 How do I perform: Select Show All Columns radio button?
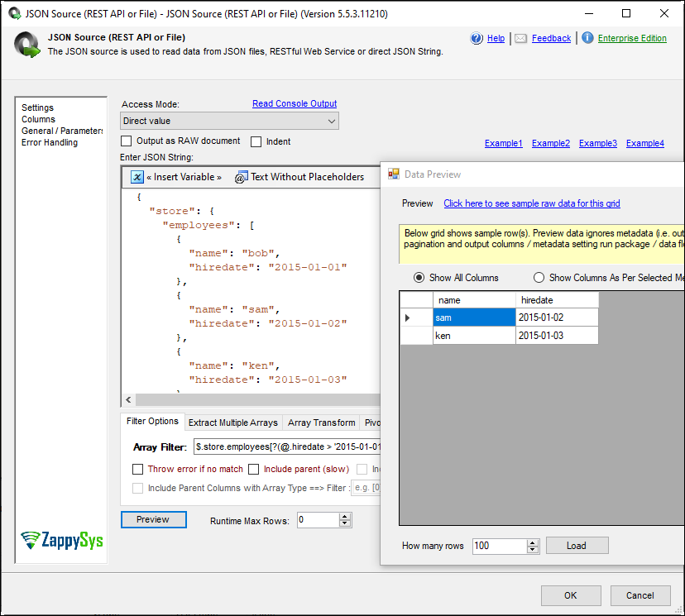[x=419, y=278]
